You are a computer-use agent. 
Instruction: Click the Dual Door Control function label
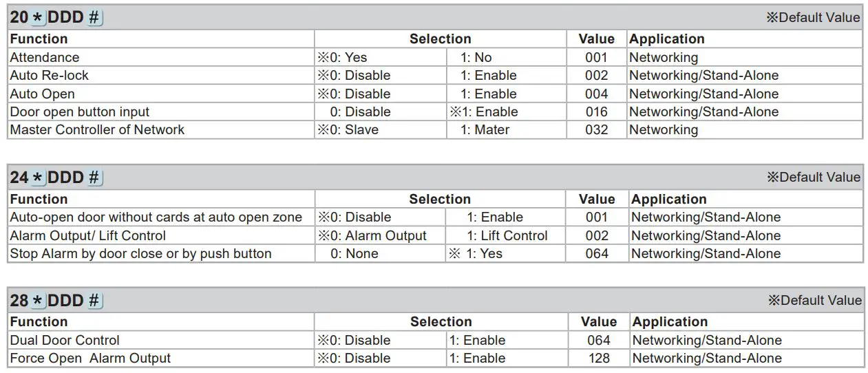tap(65, 341)
